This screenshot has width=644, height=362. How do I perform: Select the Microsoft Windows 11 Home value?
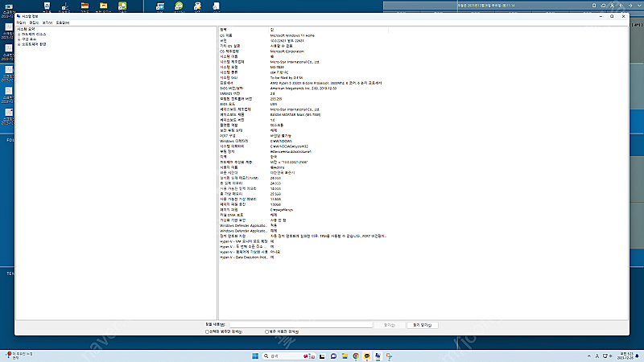pyautogui.click(x=292, y=35)
